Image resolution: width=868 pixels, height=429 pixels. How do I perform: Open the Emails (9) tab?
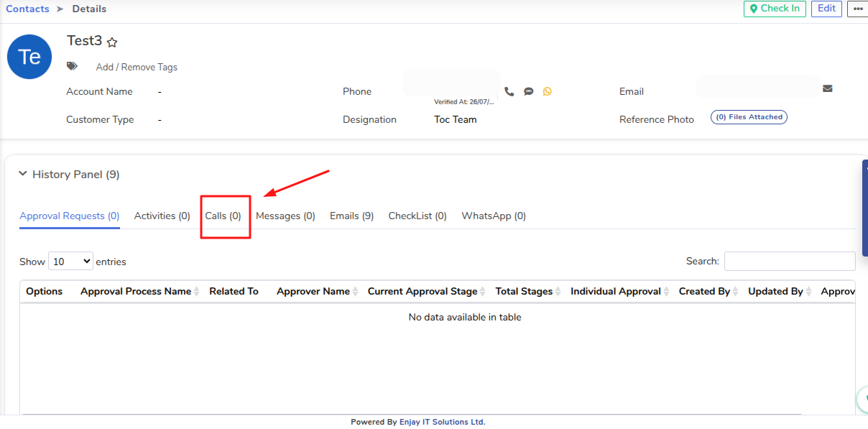[x=351, y=216]
